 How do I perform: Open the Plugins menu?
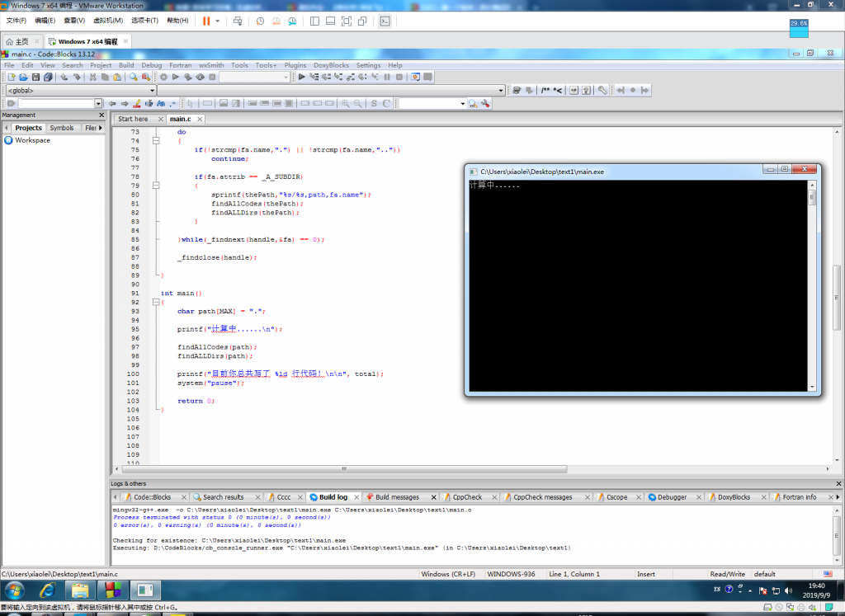(295, 65)
